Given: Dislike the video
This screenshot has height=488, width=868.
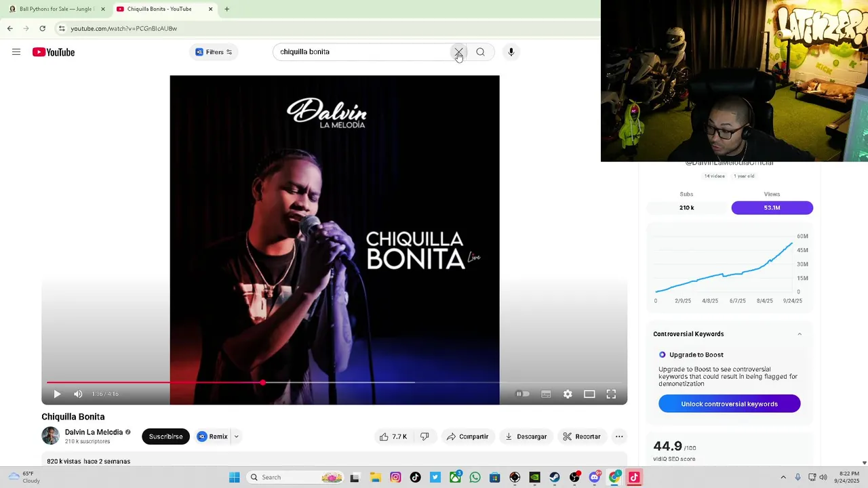Looking at the screenshot, I should pyautogui.click(x=425, y=436).
